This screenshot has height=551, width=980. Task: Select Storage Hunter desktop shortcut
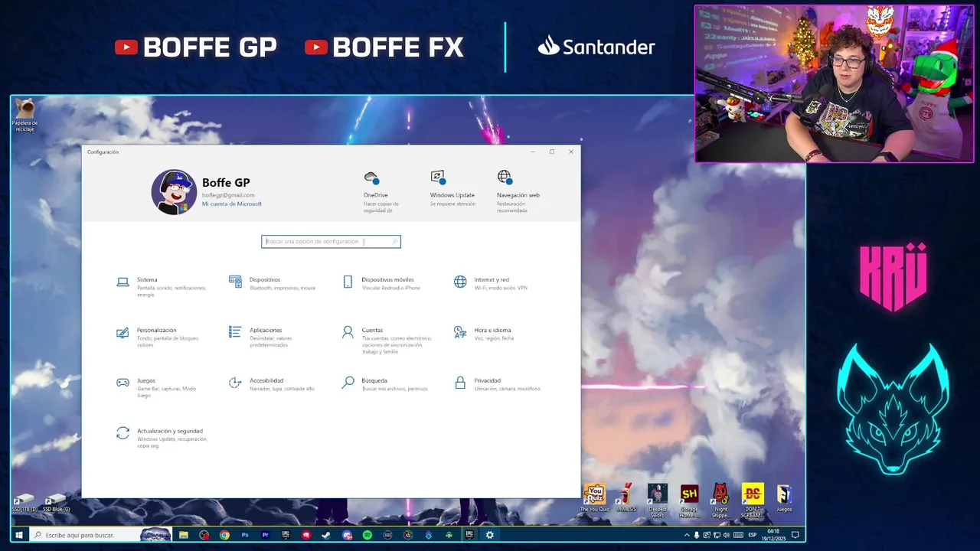(x=689, y=501)
